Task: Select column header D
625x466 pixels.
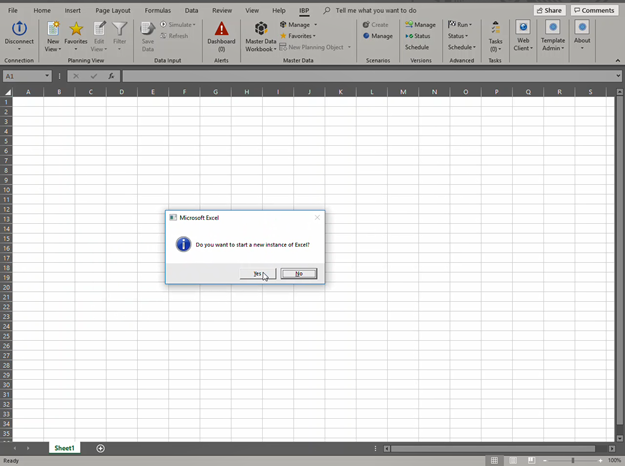Action: [122, 92]
